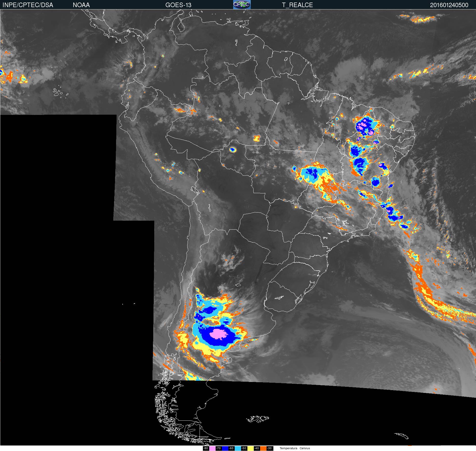Click the -70 legend value
This screenshot has height=451, width=476.
click(218, 448)
